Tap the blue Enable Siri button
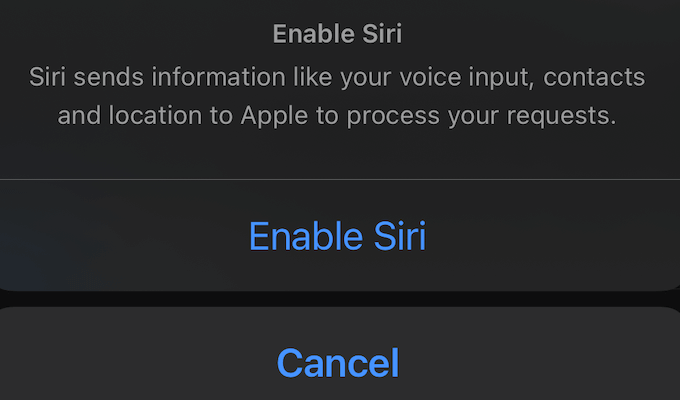Image resolution: width=680 pixels, height=400 pixels. coord(337,236)
